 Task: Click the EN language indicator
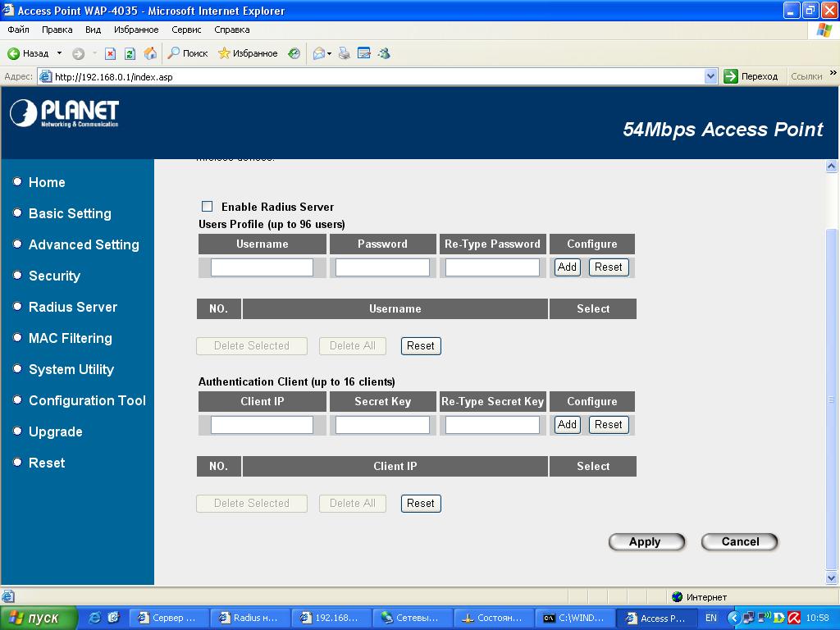click(x=711, y=618)
